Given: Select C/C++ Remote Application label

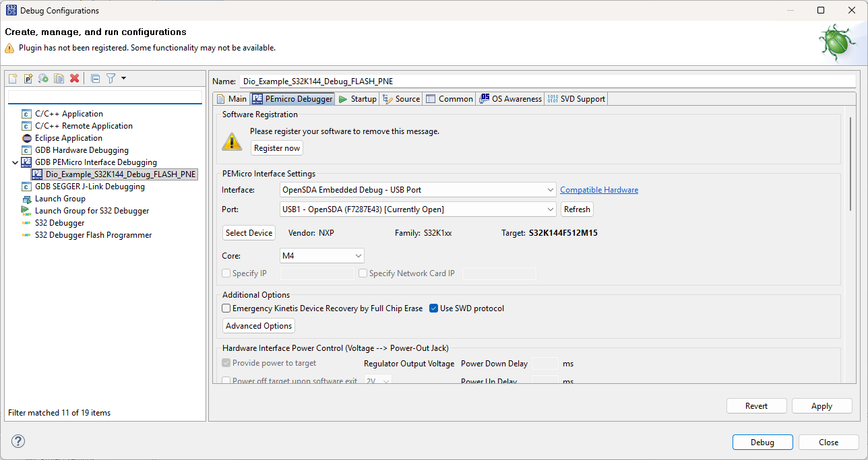Looking at the screenshot, I should click(84, 126).
